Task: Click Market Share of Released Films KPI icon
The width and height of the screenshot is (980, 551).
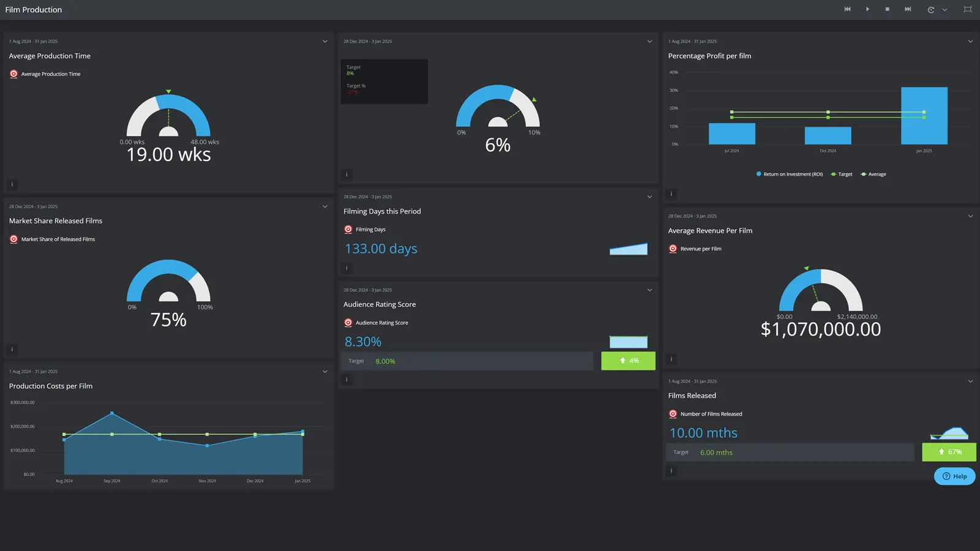Action: pyautogui.click(x=13, y=239)
